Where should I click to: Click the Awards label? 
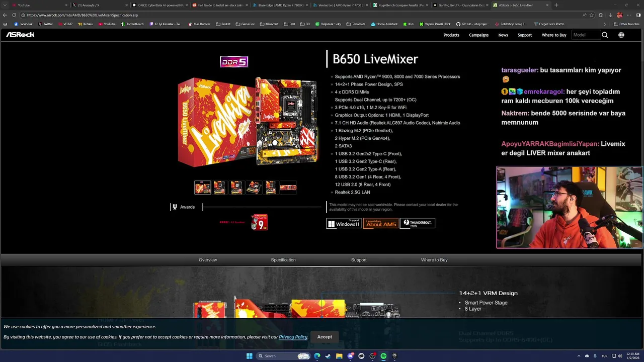tap(187, 207)
